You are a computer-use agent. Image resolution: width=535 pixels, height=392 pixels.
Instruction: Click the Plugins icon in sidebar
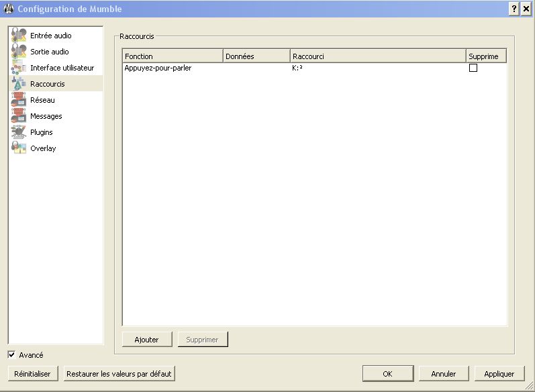click(x=19, y=132)
